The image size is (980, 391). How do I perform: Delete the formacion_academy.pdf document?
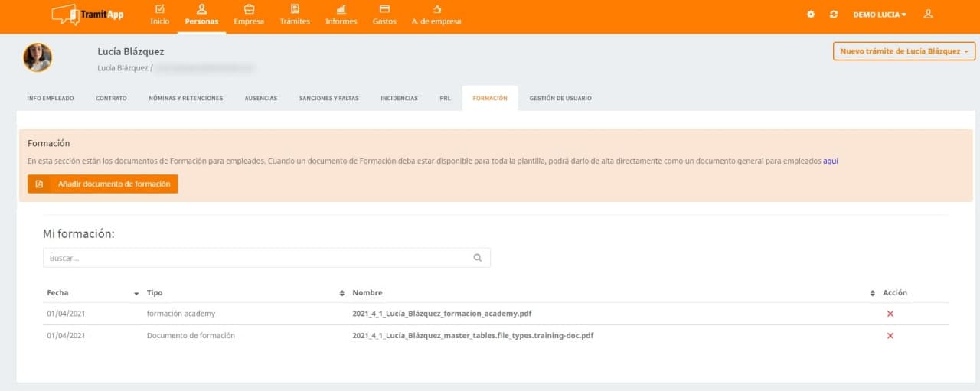pyautogui.click(x=890, y=314)
